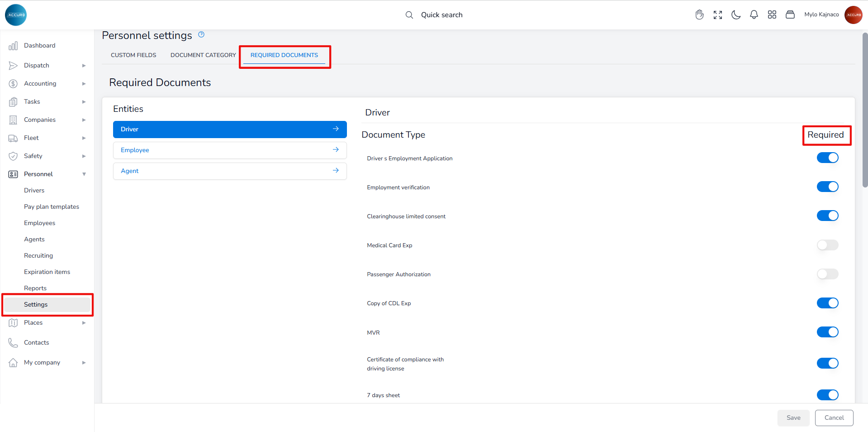868x432 pixels.
Task: Open Contacts in the sidebar
Action: tap(36, 343)
